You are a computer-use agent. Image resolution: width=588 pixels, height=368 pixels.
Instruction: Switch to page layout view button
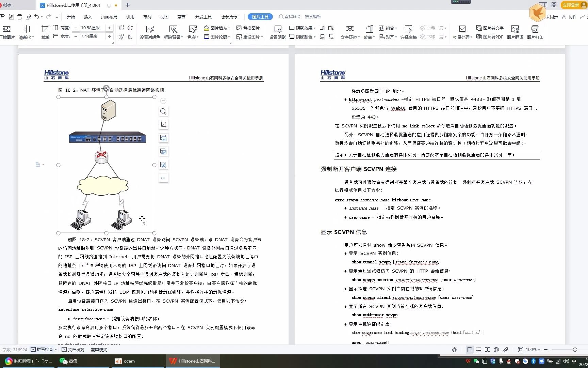(x=470, y=350)
